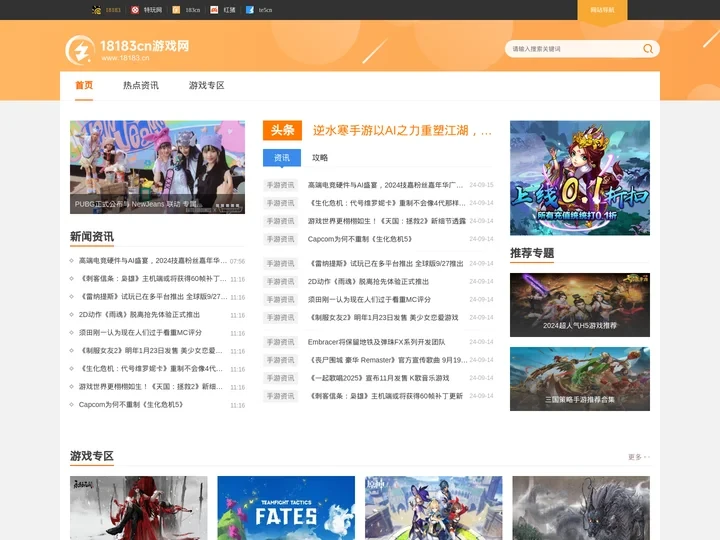Open sidebar news 游戏世界更栩栩如生 at 11:16
Image resolution: width=720 pixels, height=540 pixels.
pos(151,387)
